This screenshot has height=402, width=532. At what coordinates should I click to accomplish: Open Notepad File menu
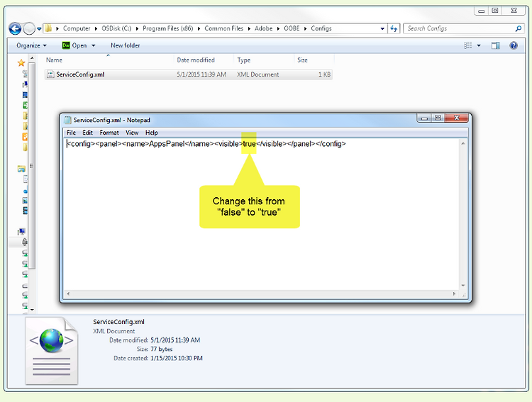(71, 133)
